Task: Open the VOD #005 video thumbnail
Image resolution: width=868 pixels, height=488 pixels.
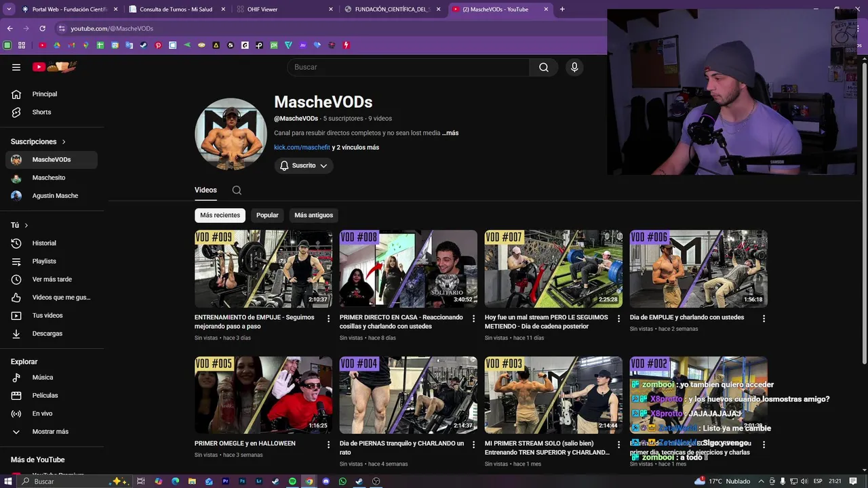Action: tap(263, 395)
